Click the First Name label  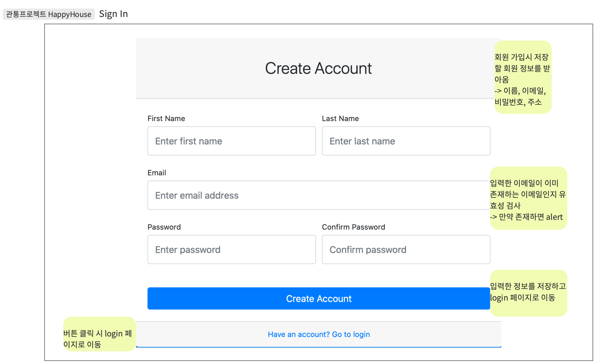[166, 119]
